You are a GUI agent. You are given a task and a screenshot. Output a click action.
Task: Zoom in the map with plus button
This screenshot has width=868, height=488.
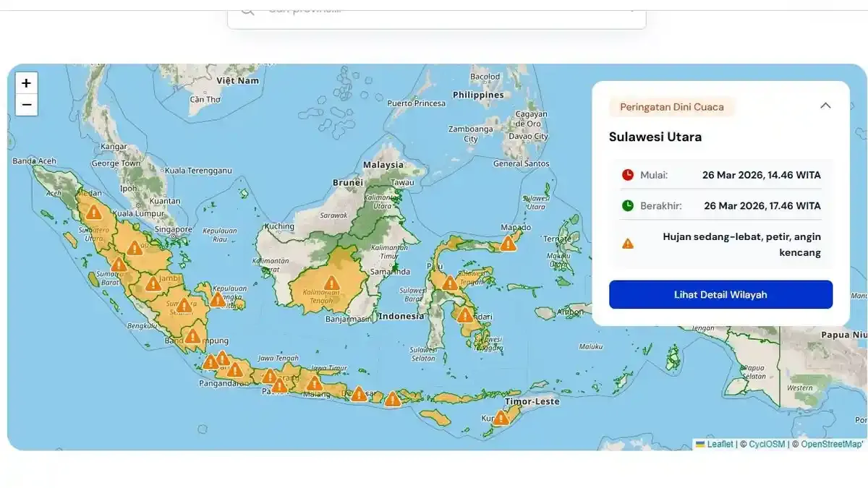coord(27,83)
